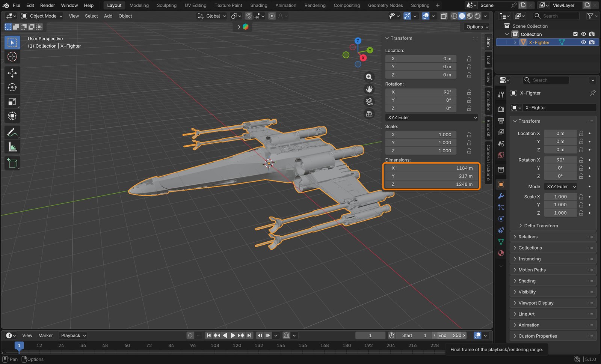Toggle snapping magnet in viewport header
The image size is (601, 364).
pos(248,16)
